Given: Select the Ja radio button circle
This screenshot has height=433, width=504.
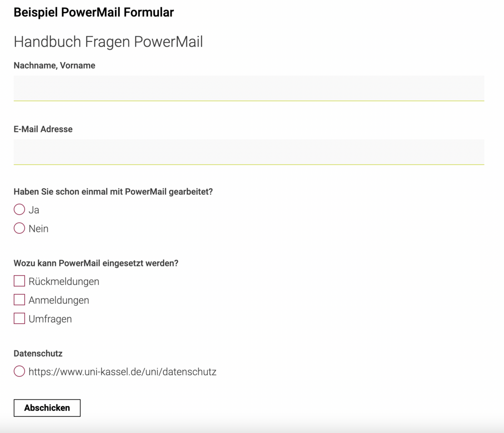Looking at the screenshot, I should click(x=19, y=209).
